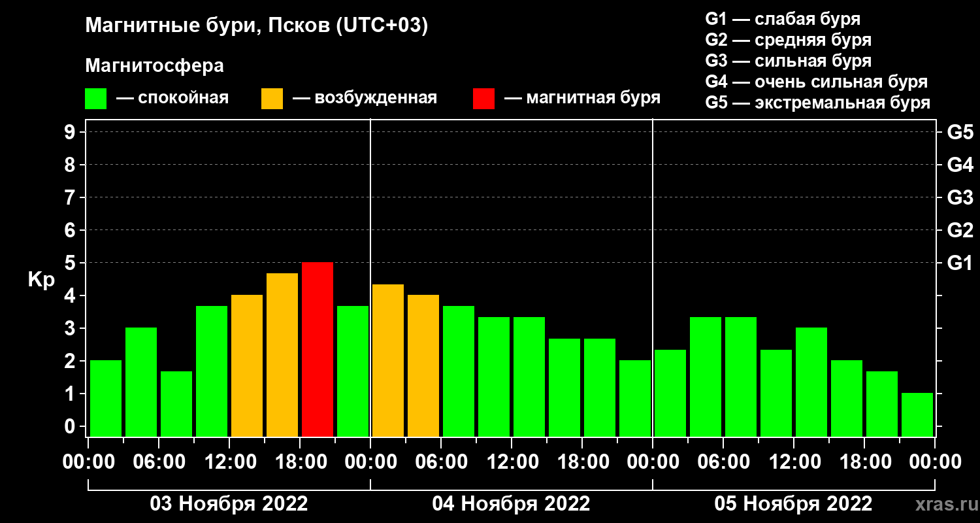Click the '18:00' time label above 04 Ноября
Image resolution: width=980 pixels, height=523 pixels.
point(582,462)
